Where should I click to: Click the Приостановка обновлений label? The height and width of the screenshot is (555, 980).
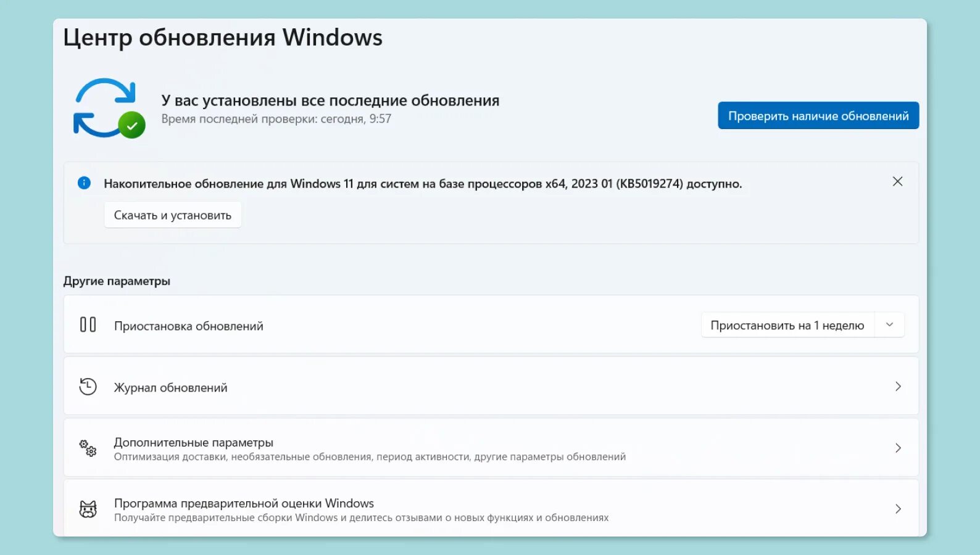point(189,326)
